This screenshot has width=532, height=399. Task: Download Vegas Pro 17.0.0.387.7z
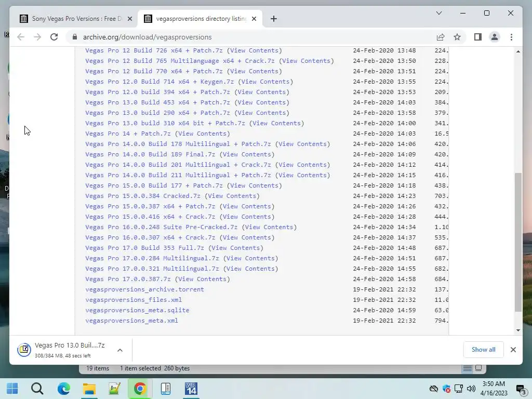pos(128,279)
